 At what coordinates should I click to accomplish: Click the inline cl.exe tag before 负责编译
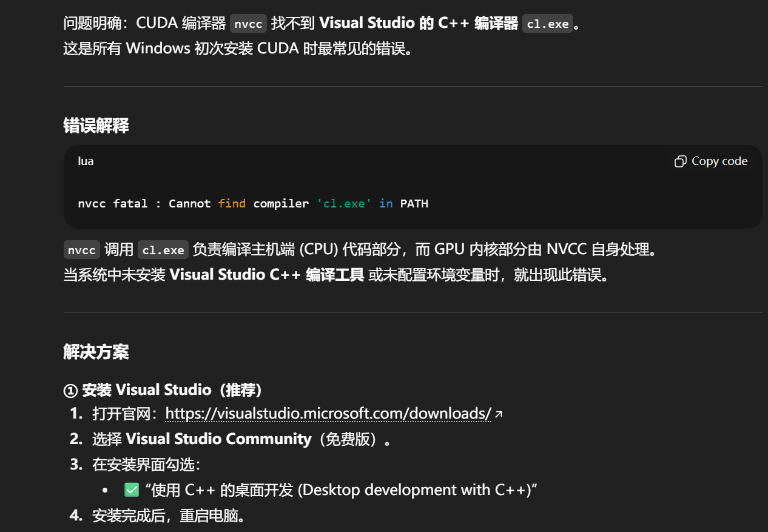163,250
